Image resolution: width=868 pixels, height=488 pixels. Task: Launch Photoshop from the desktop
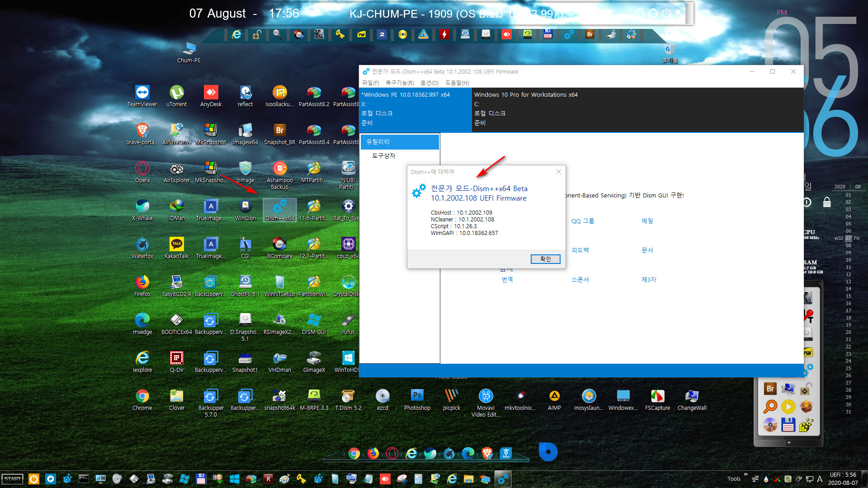coord(417,400)
